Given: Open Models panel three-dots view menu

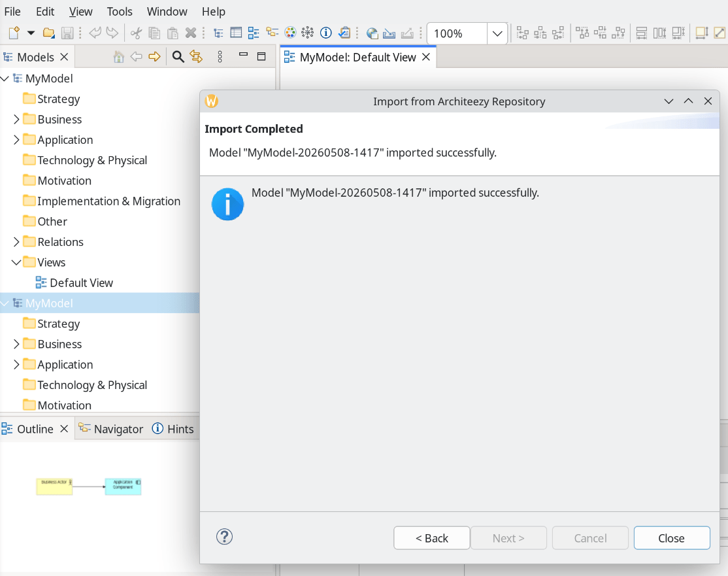Looking at the screenshot, I should [x=220, y=57].
